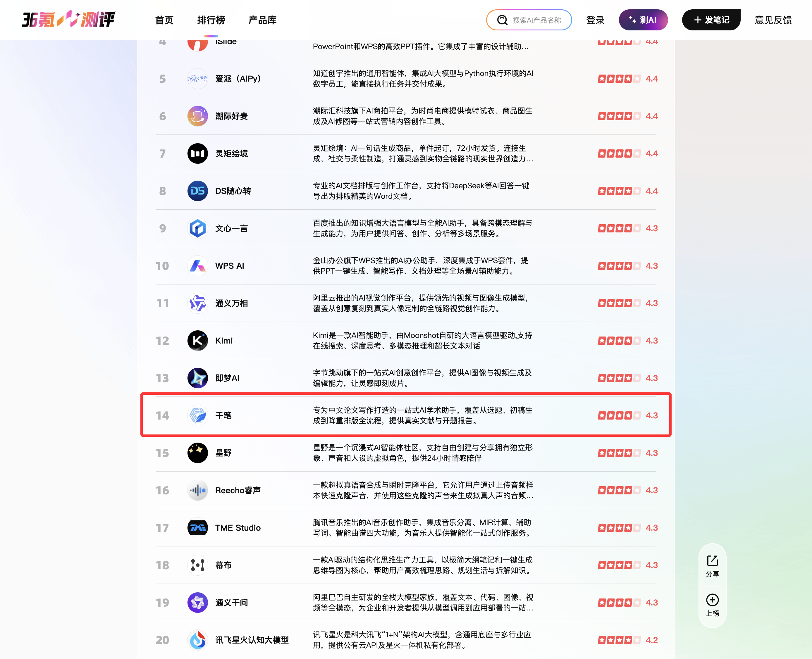Click the Reecho睿声 product icon

tap(197, 491)
